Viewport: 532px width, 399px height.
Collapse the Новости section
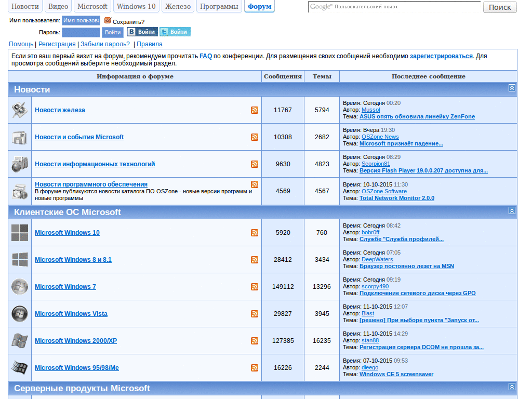(x=512, y=88)
